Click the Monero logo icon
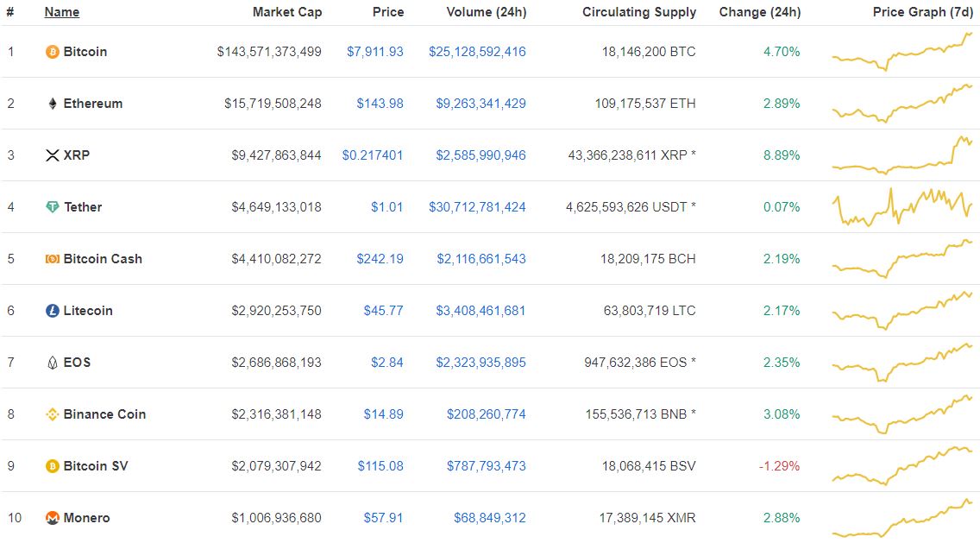This screenshot has height=543, width=980. tap(53, 518)
